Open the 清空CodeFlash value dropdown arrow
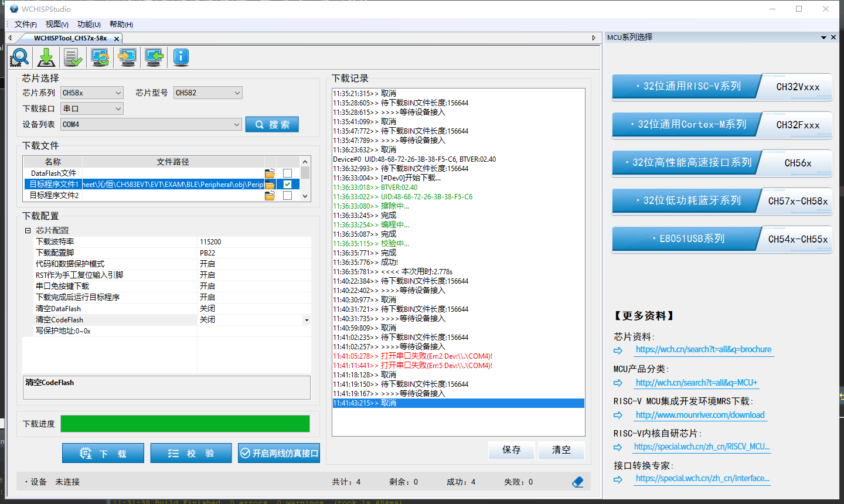 (307, 320)
